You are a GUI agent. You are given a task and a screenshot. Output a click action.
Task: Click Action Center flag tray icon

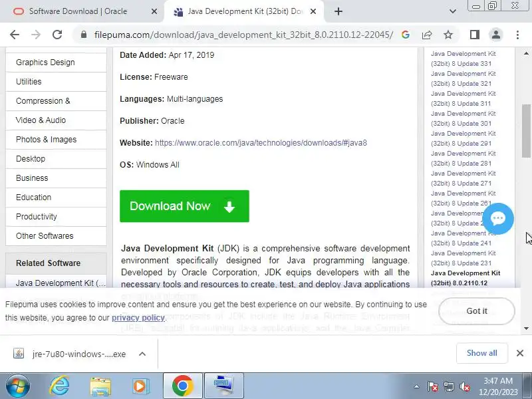432,386
